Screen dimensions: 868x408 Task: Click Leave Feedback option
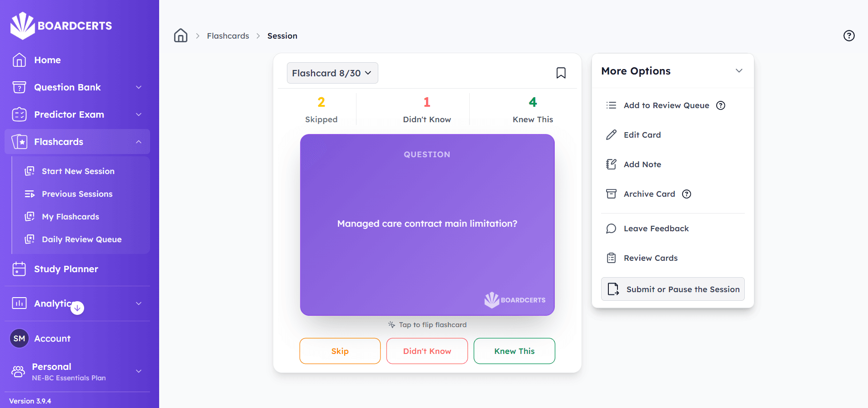[x=656, y=229]
